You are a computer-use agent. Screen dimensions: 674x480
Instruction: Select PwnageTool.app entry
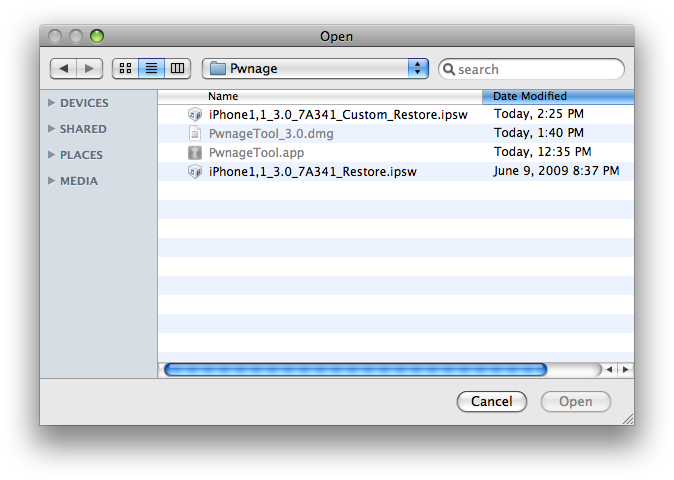pos(395,153)
